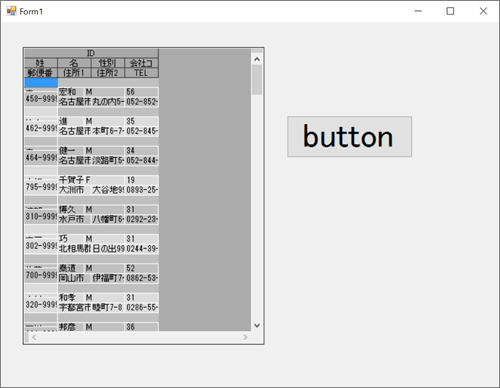Select the phone cell 0292-23-
The image size is (500, 388).
142,219
